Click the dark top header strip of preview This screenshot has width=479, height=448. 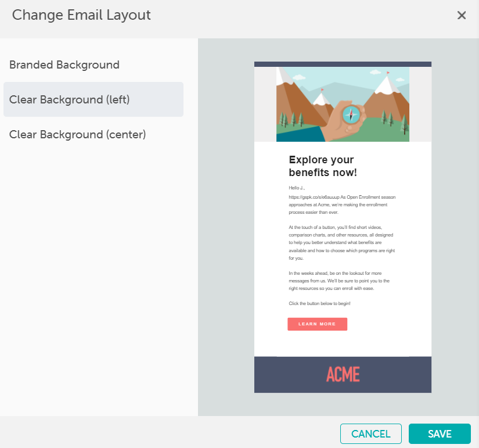pos(343,64)
